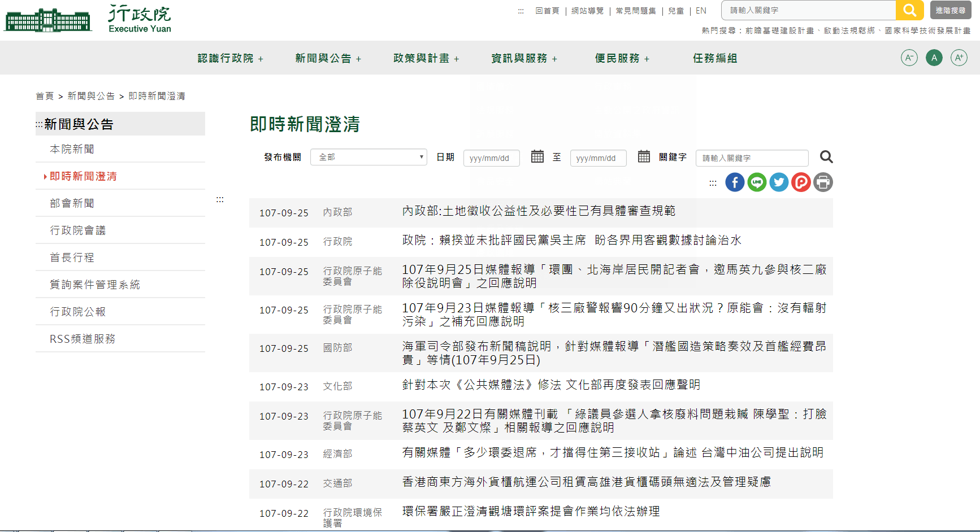Select 行政院公報 in the sidebar
The width and height of the screenshot is (980, 532).
tap(78, 312)
